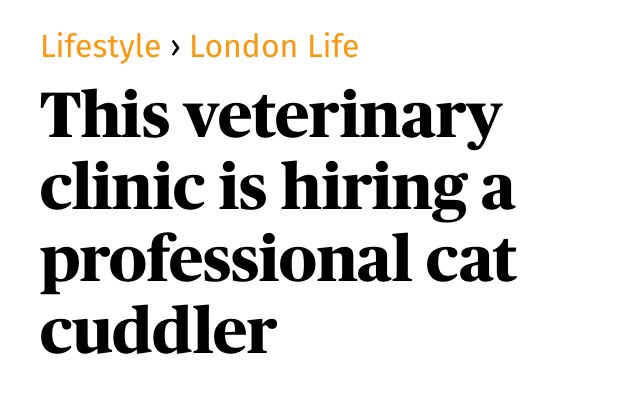Go to the London Life section
640x406 pixels.
(273, 46)
